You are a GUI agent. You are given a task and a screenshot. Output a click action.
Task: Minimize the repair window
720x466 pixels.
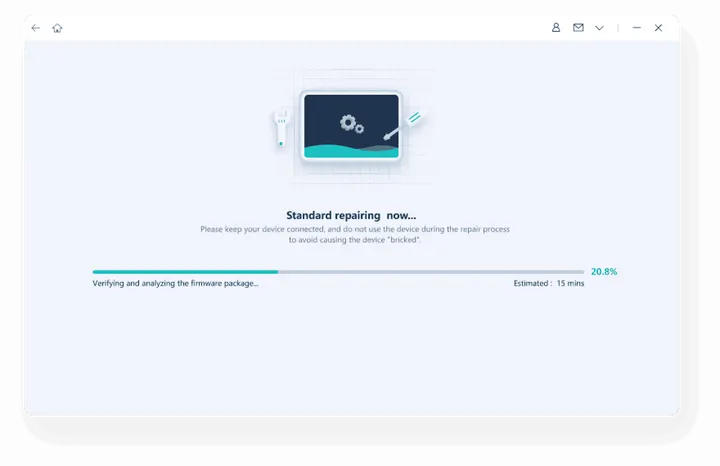tap(637, 28)
